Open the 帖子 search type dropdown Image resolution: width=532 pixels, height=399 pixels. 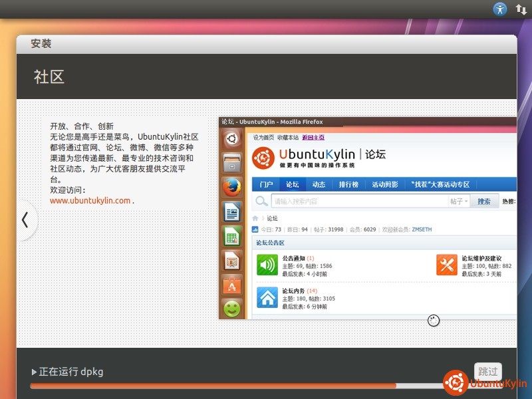(x=459, y=201)
